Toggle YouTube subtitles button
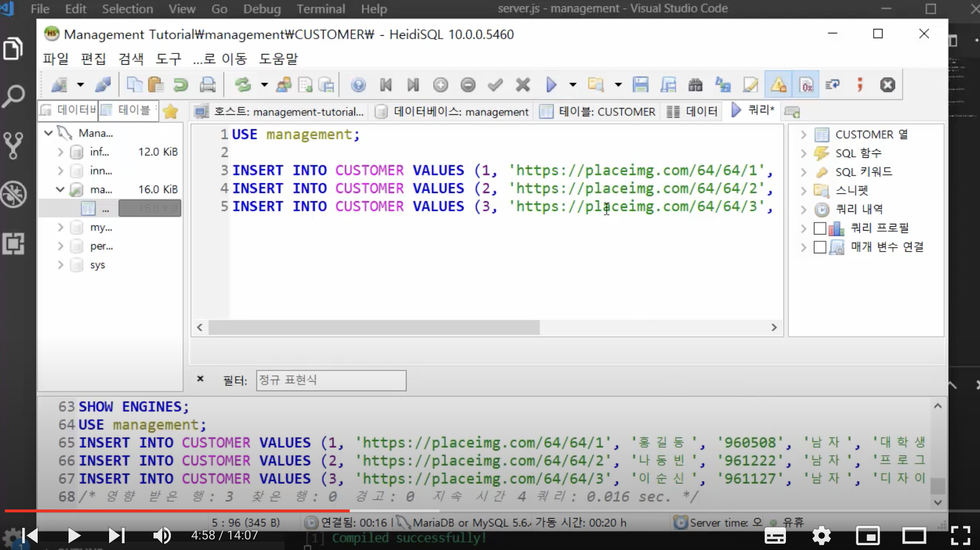Screen dimensions: 980x550 [775, 536]
